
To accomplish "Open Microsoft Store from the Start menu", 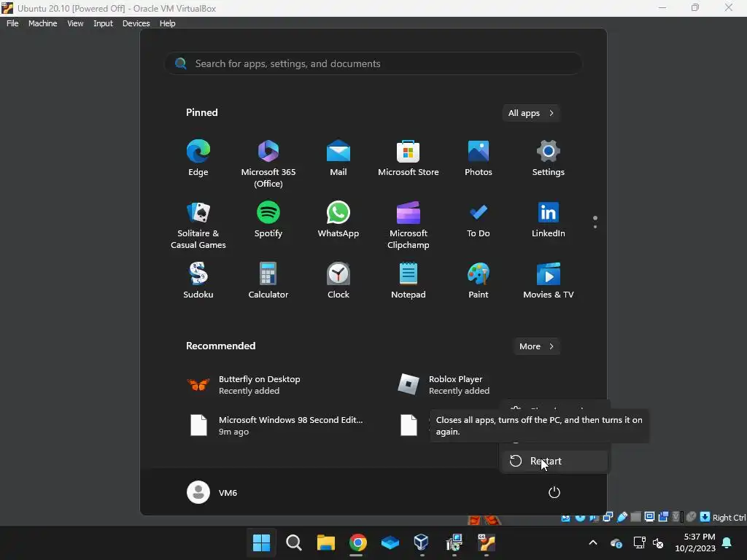I will coord(409,158).
